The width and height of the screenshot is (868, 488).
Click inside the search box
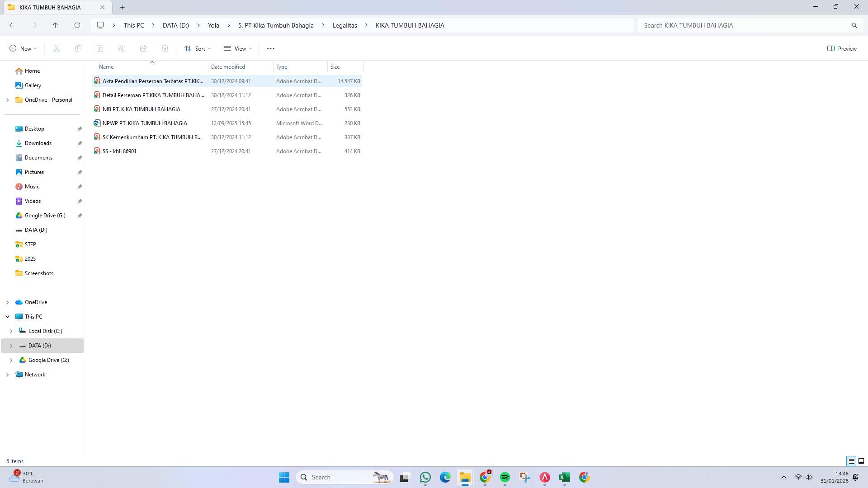tap(746, 25)
